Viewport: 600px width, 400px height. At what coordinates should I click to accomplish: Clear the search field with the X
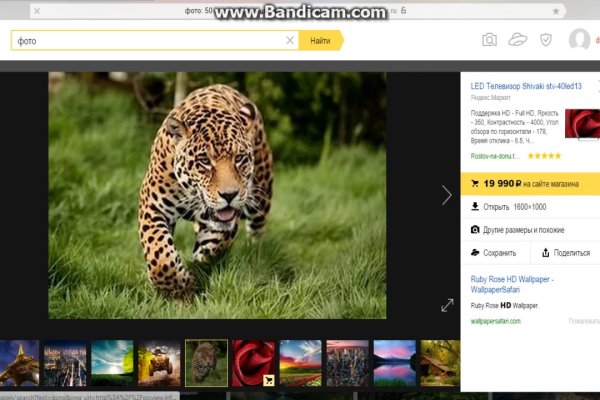[x=290, y=40]
